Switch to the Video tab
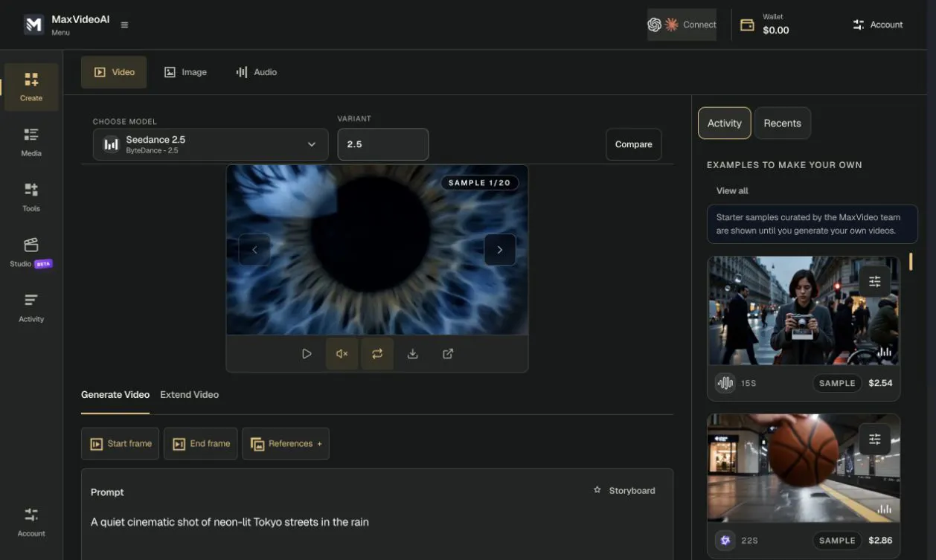The image size is (936, 560). point(114,72)
